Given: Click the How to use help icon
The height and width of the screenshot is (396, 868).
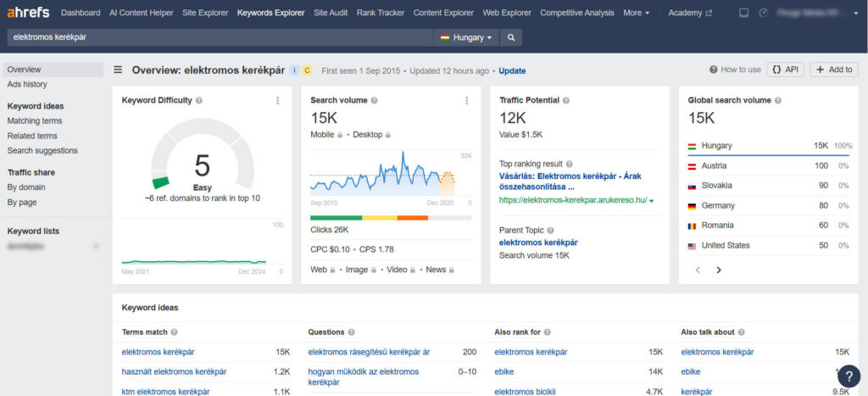Looking at the screenshot, I should click(714, 70).
